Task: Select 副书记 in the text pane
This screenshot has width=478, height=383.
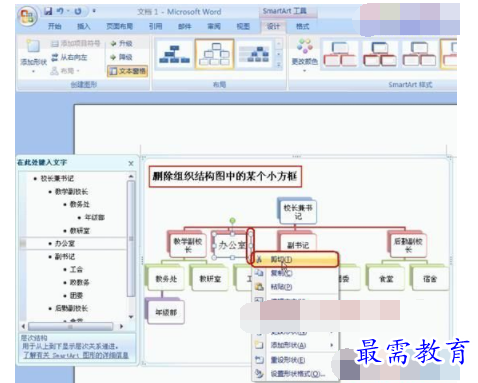Action: tap(65, 256)
